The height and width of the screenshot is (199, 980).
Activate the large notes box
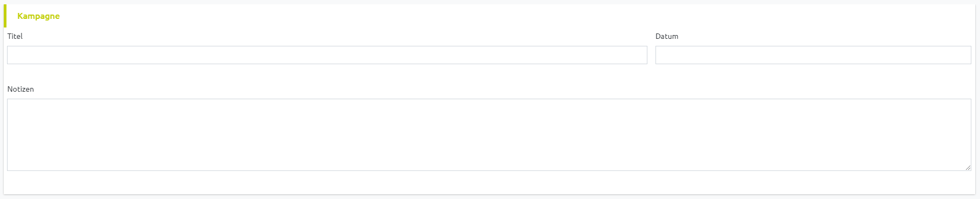[x=489, y=135]
